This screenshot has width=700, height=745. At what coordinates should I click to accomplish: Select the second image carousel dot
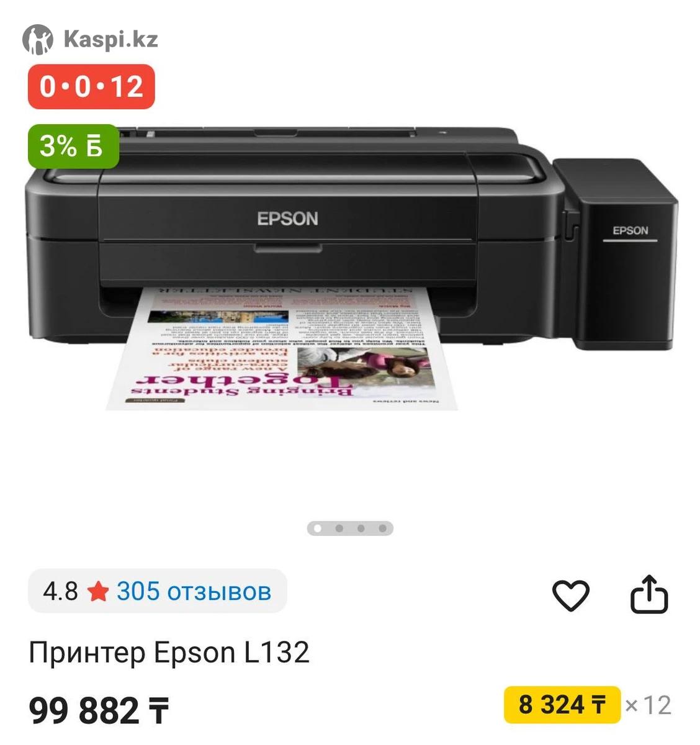[339, 528]
